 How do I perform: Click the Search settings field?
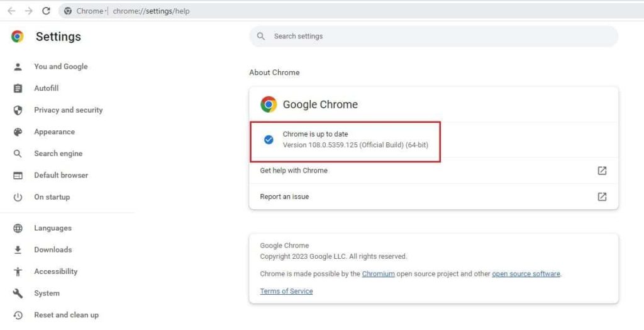pyautogui.click(x=434, y=36)
